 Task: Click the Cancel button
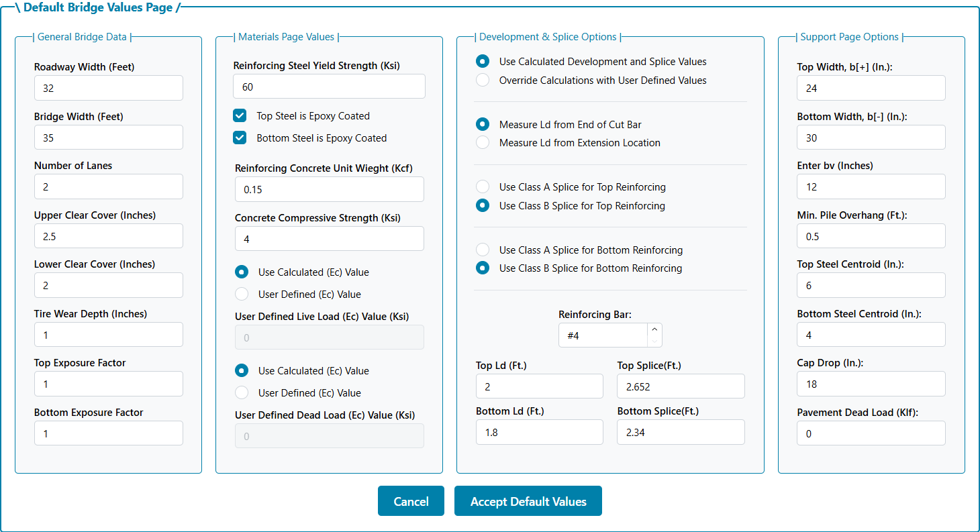[x=411, y=501]
